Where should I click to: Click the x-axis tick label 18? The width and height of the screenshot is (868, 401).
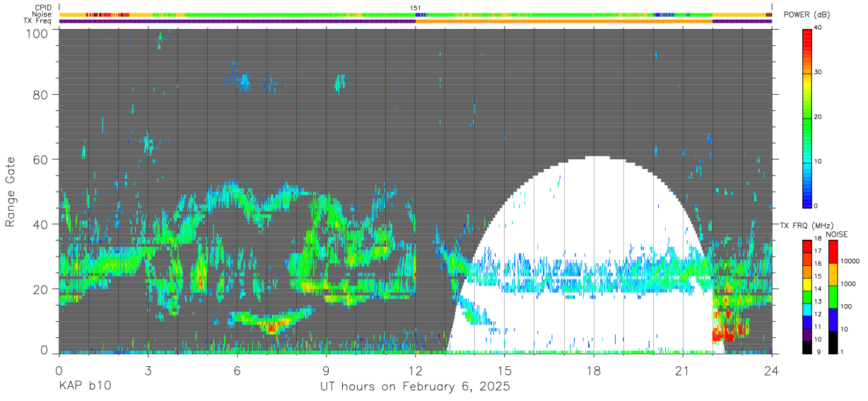(594, 370)
